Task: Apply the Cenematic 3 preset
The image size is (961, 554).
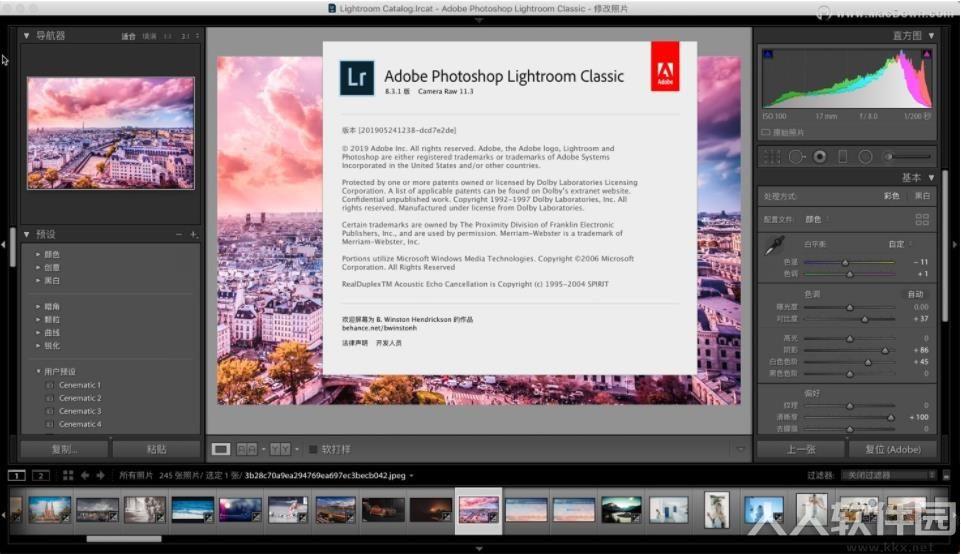Action: click(80, 411)
